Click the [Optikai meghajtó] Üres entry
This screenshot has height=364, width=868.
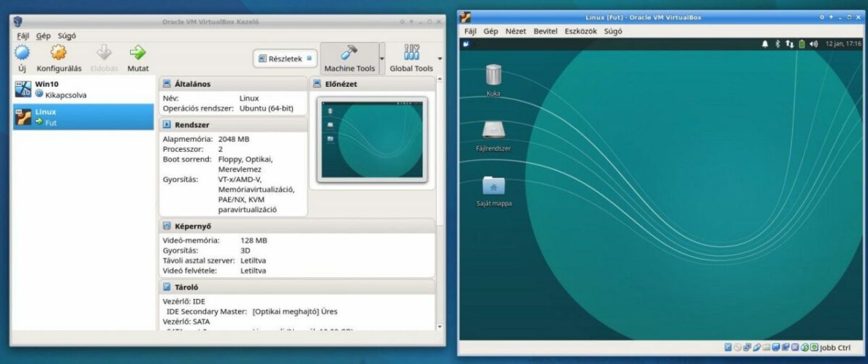pos(295,312)
